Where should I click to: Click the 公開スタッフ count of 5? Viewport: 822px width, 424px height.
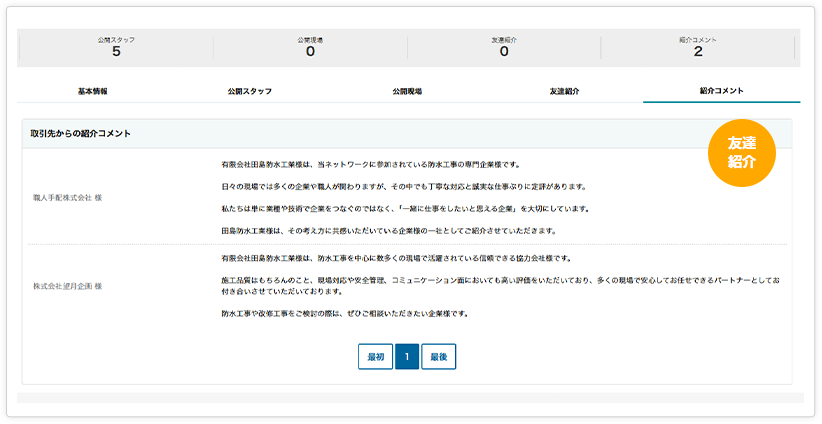click(x=116, y=51)
